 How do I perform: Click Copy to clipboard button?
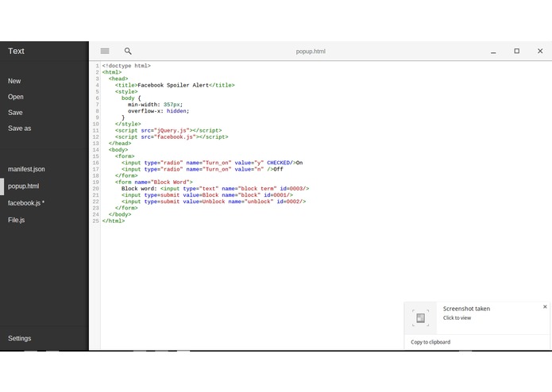coord(430,342)
